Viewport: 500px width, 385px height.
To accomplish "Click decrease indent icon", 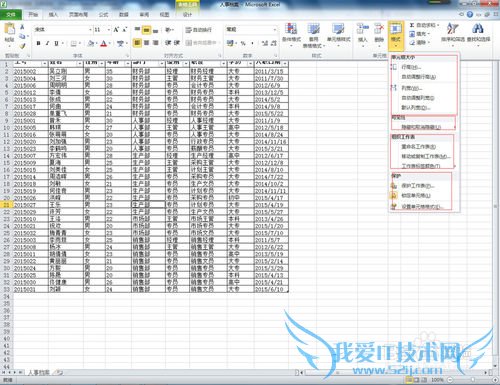I will pos(168,43).
